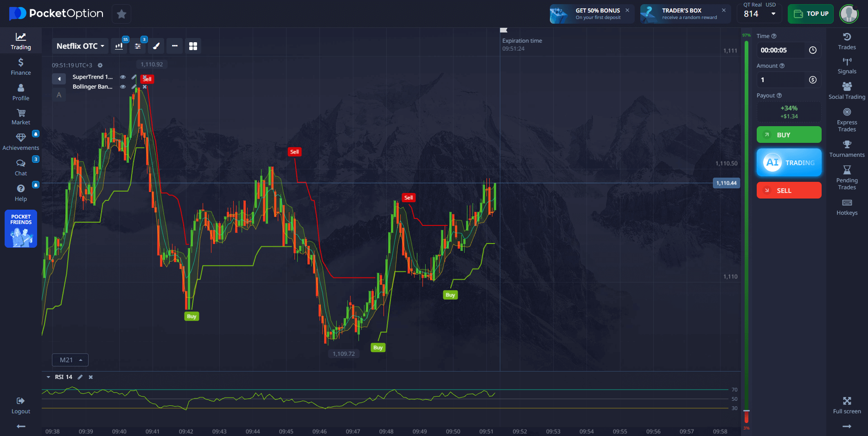Go to Finance in the left menu
The image size is (868, 436).
21,67
